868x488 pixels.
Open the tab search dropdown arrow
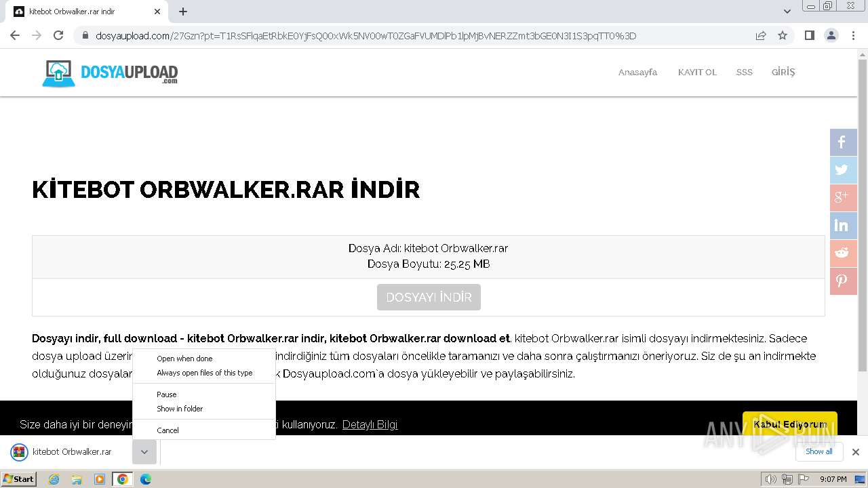[x=787, y=12]
